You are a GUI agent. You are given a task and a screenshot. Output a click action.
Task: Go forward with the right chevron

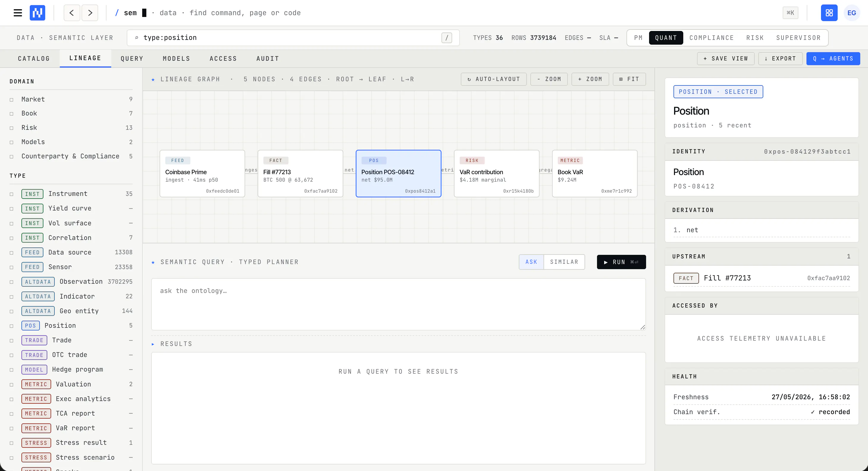[90, 13]
